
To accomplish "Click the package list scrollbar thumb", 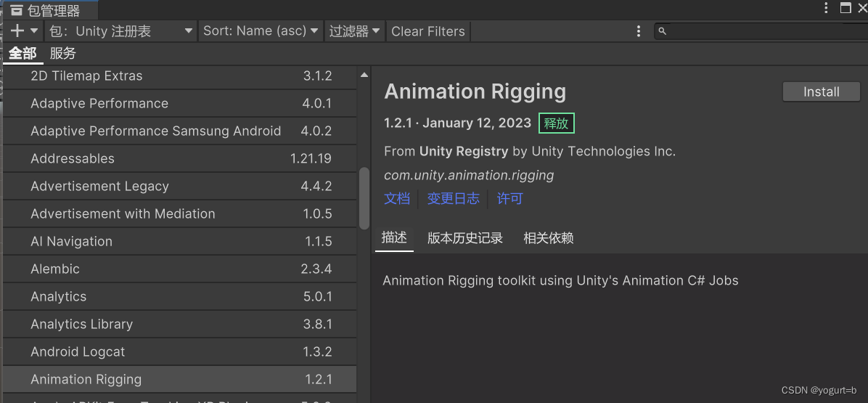I will pyautogui.click(x=364, y=198).
